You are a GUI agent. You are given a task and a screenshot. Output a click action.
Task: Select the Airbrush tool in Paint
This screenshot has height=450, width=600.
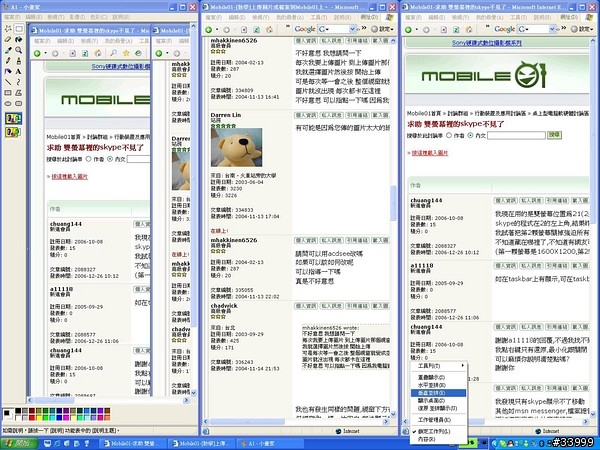8,72
